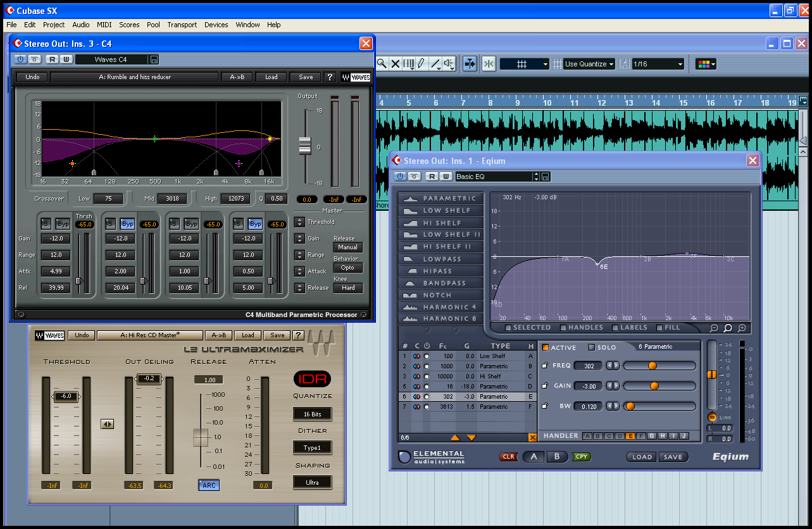Image resolution: width=812 pixels, height=529 pixels.
Task: Select the line tool in toolbar
Action: tap(435, 64)
